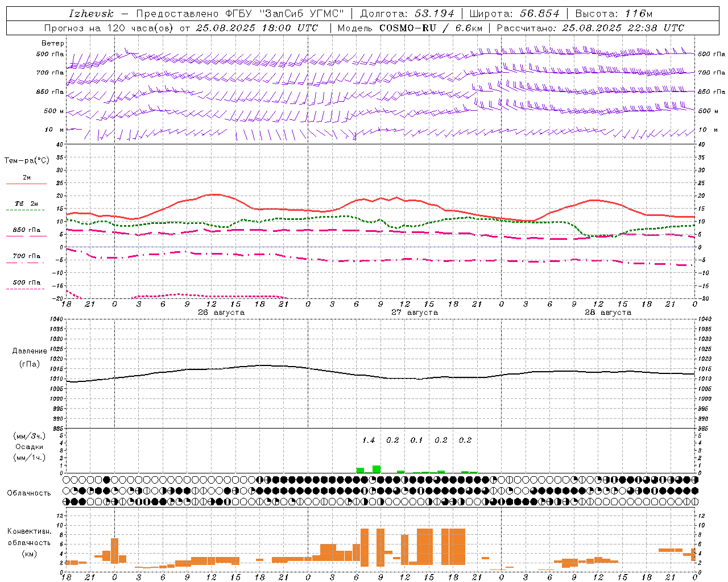Click the (мм/3ч.) precipitation unit label
This screenshot has width=728, height=582.
coord(30,436)
